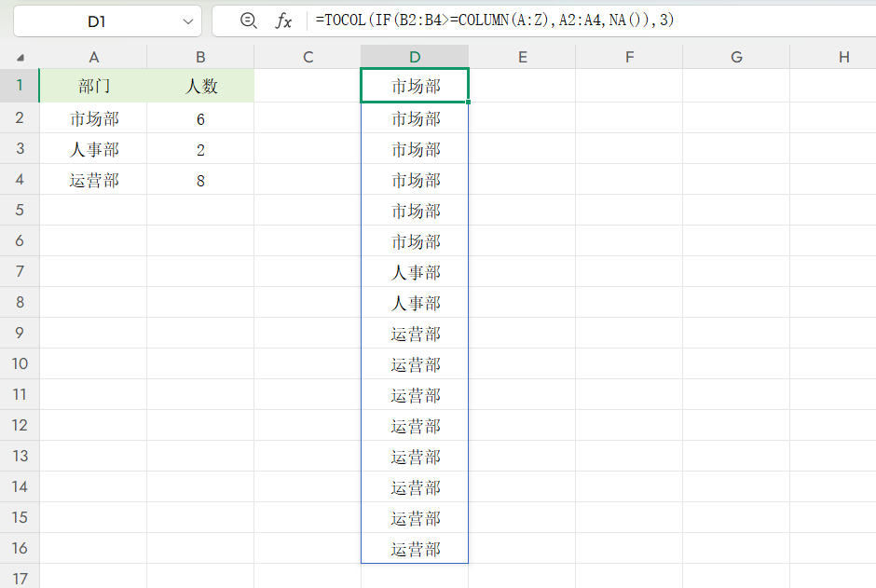The height and width of the screenshot is (588, 876).
Task: Select column D header
Action: pyautogui.click(x=415, y=57)
